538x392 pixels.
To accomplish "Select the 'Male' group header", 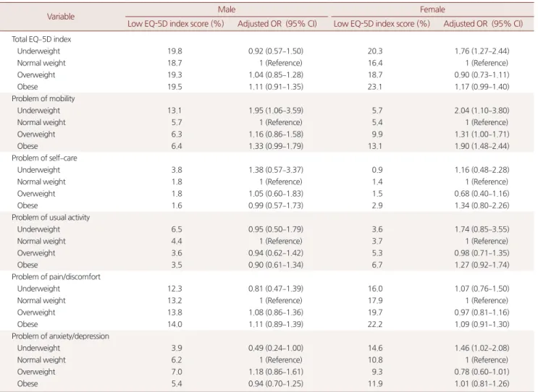I will click(227, 9).
